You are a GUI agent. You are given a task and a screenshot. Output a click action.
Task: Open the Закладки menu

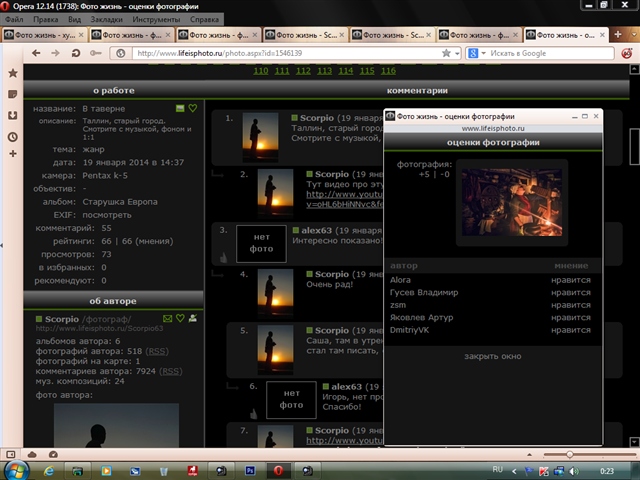coord(106,19)
